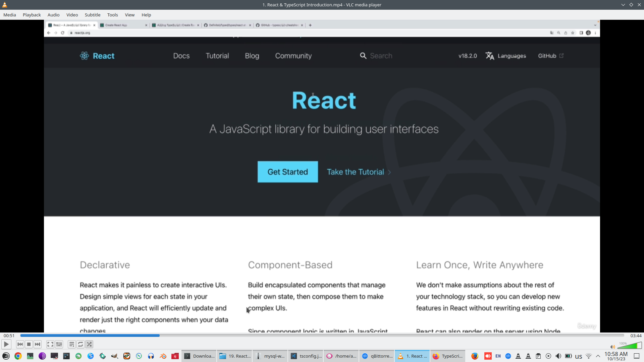Image resolution: width=644 pixels, height=362 pixels.
Task: Open the Tools menu
Action: (112, 15)
